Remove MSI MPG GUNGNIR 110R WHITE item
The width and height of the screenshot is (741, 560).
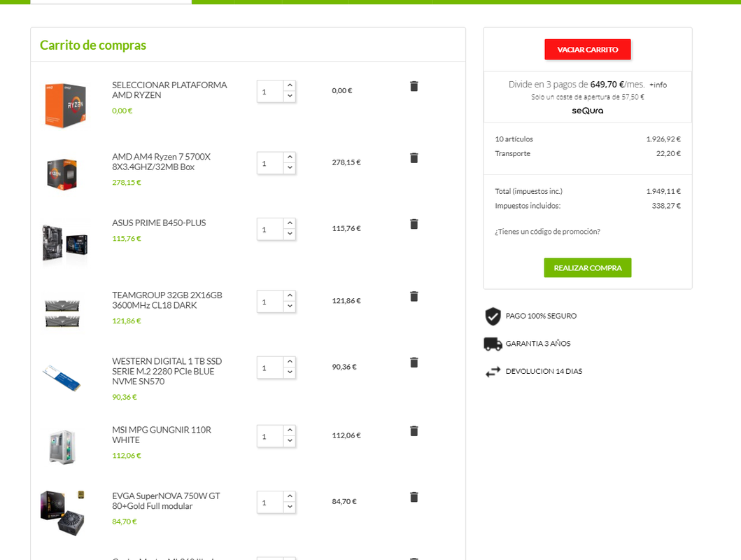click(x=414, y=431)
